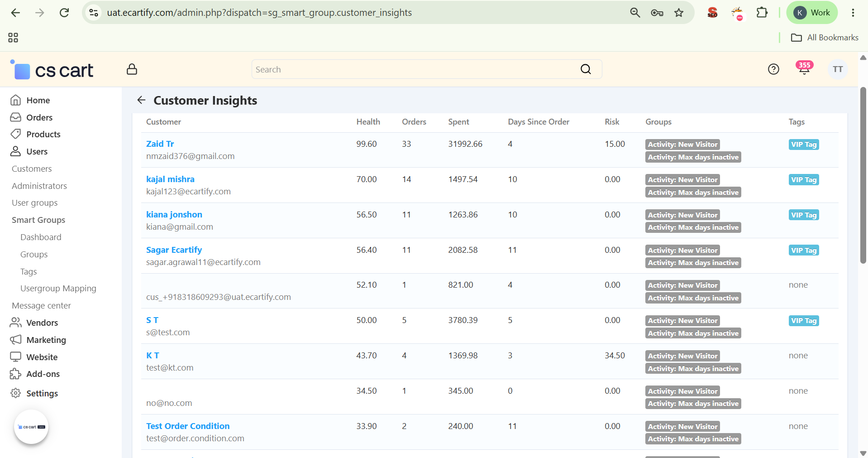Open the notifications bell with 355 badge
Screen dimensions: 868x458
tap(804, 68)
